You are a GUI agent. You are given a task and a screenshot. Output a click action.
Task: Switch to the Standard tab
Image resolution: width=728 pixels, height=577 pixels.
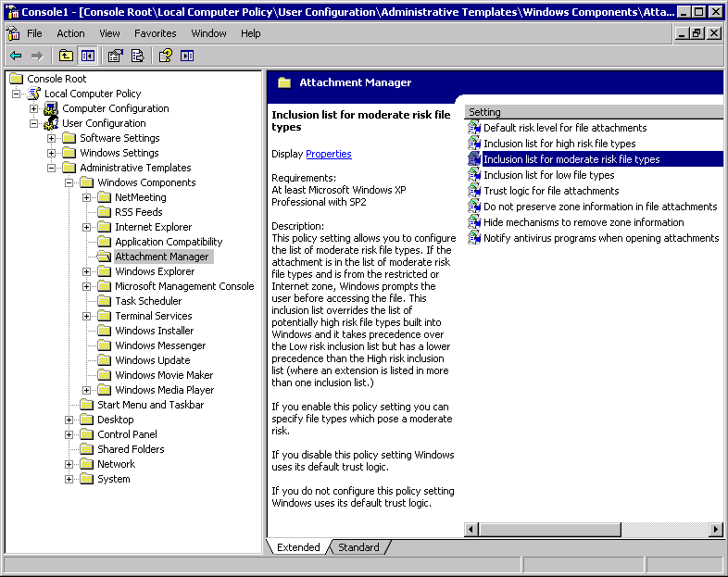click(358, 547)
